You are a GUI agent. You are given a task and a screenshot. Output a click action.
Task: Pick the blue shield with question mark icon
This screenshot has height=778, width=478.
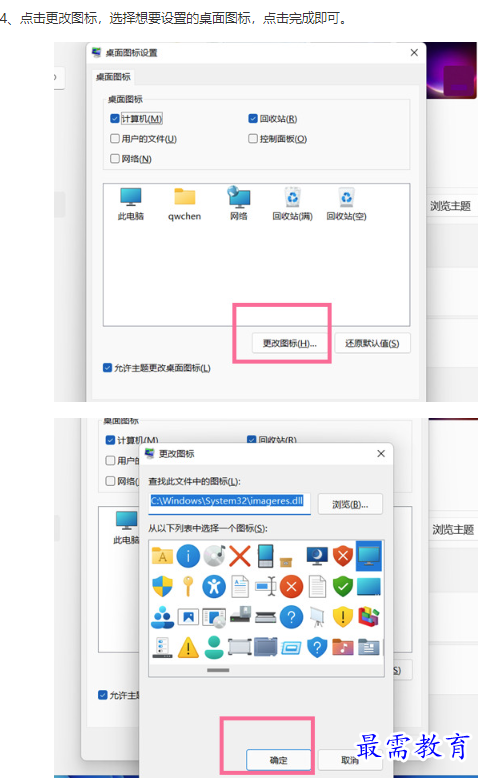(317, 648)
